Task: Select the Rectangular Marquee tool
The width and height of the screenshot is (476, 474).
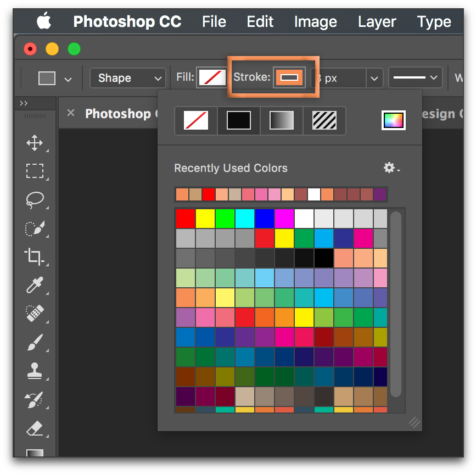Action: click(35, 171)
